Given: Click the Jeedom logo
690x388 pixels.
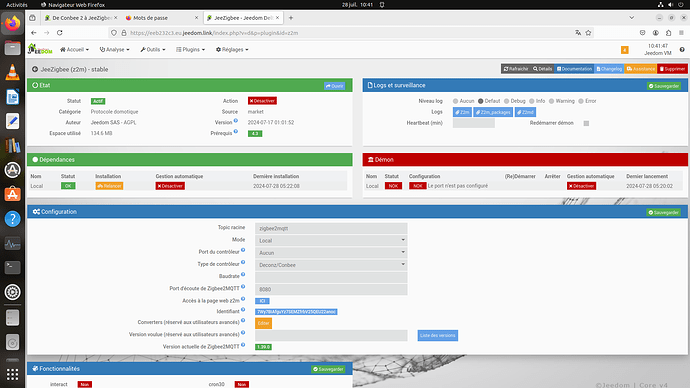Looking at the screenshot, I should point(40,49).
